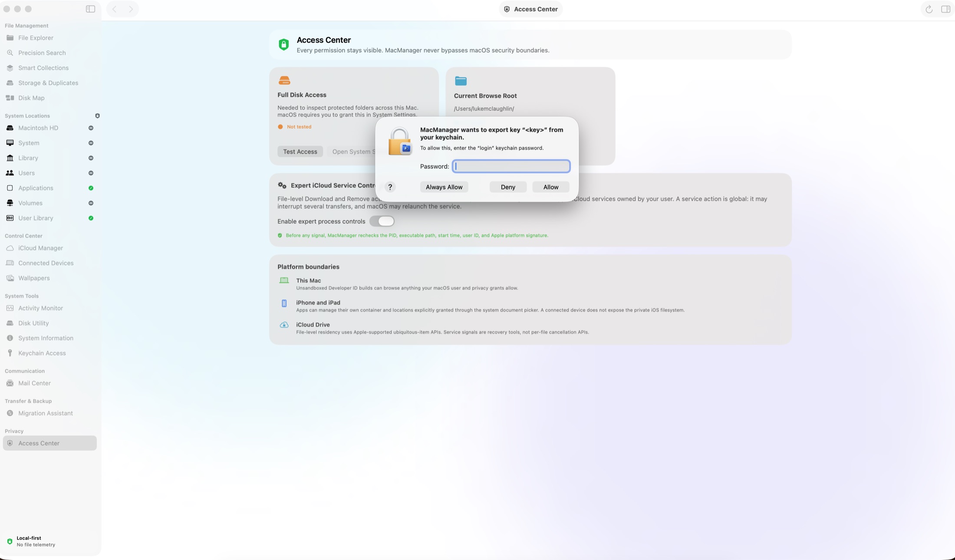The image size is (955, 560).
Task: Select Users location
Action: (49, 173)
